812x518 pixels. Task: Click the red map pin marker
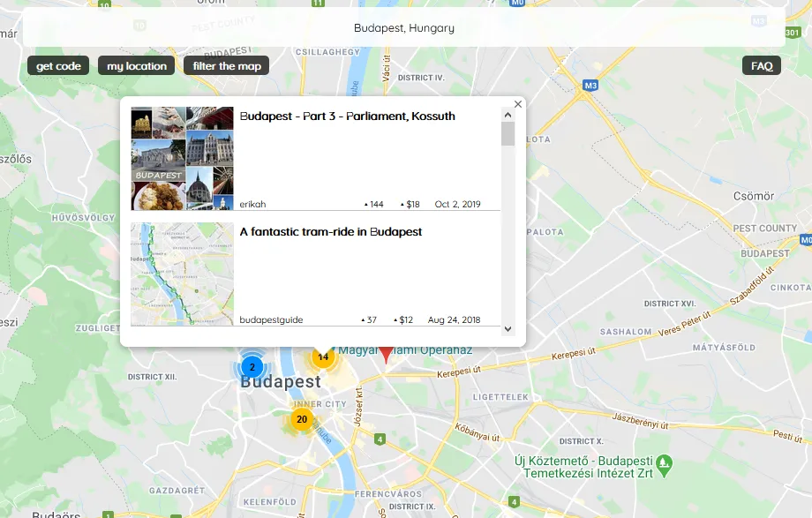[386, 355]
